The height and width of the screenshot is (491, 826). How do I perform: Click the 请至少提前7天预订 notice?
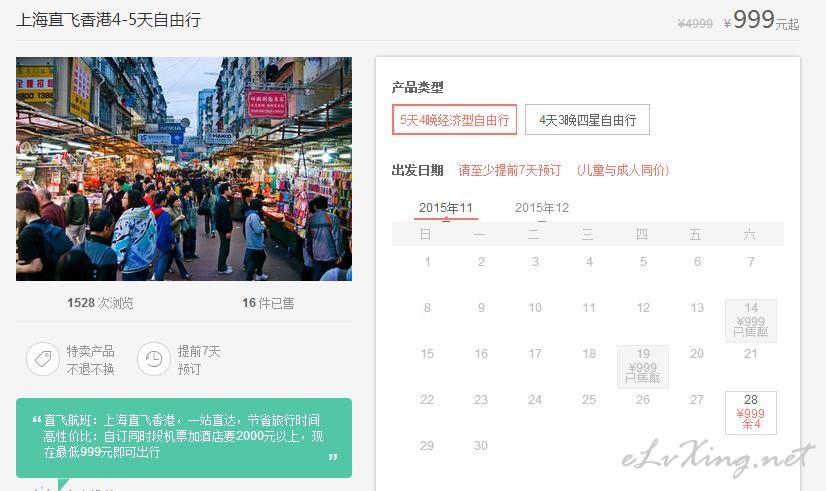[509, 170]
